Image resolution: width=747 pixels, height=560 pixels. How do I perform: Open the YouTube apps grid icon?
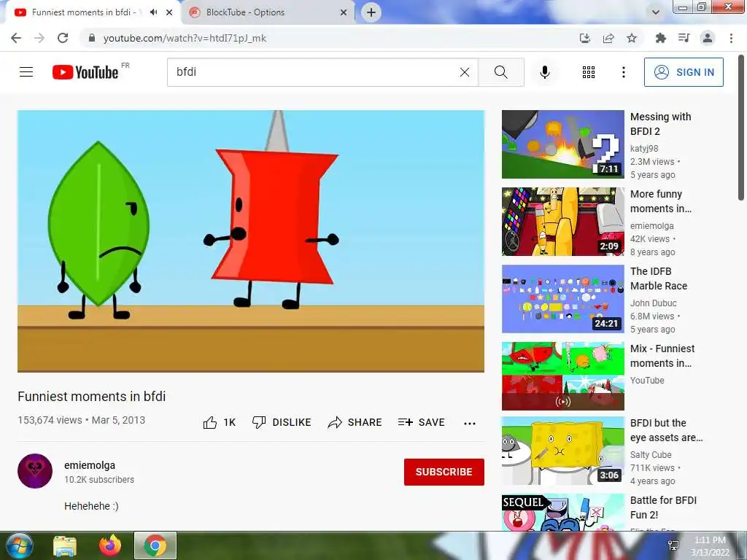pos(589,72)
